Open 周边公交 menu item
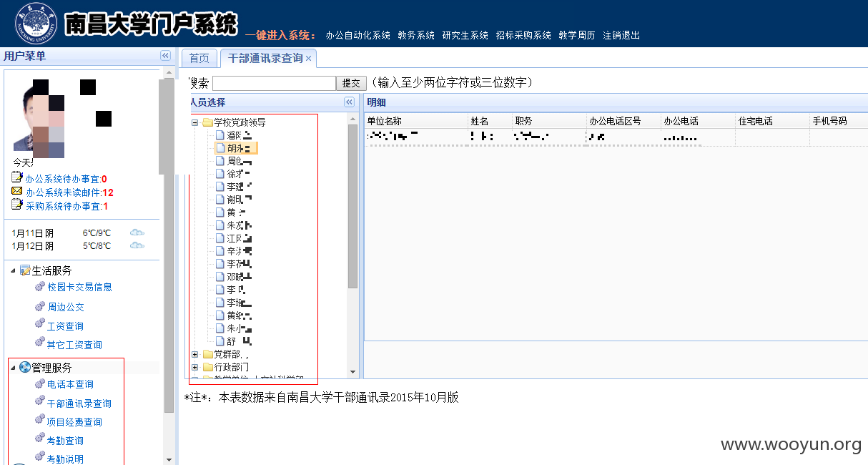 [66, 307]
